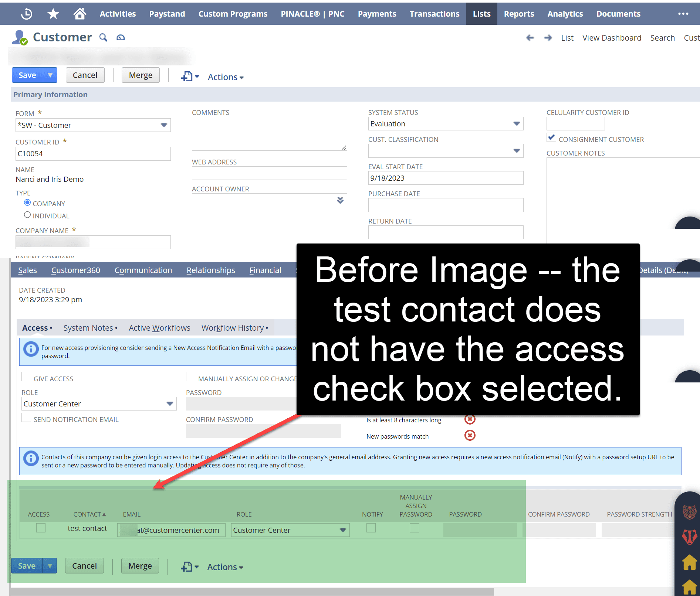Click the top Cancel button
Viewport: 700px width, 596px height.
pyautogui.click(x=85, y=75)
